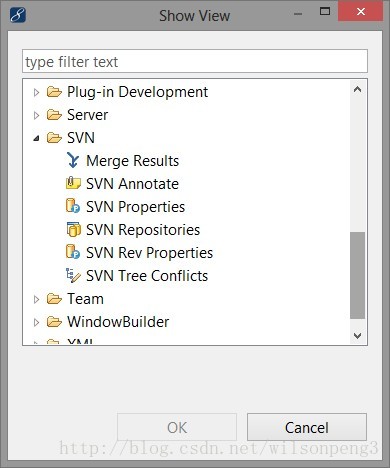Click the vertical scrollbar thumb
Screen dimensions: 390x468
click(358, 275)
